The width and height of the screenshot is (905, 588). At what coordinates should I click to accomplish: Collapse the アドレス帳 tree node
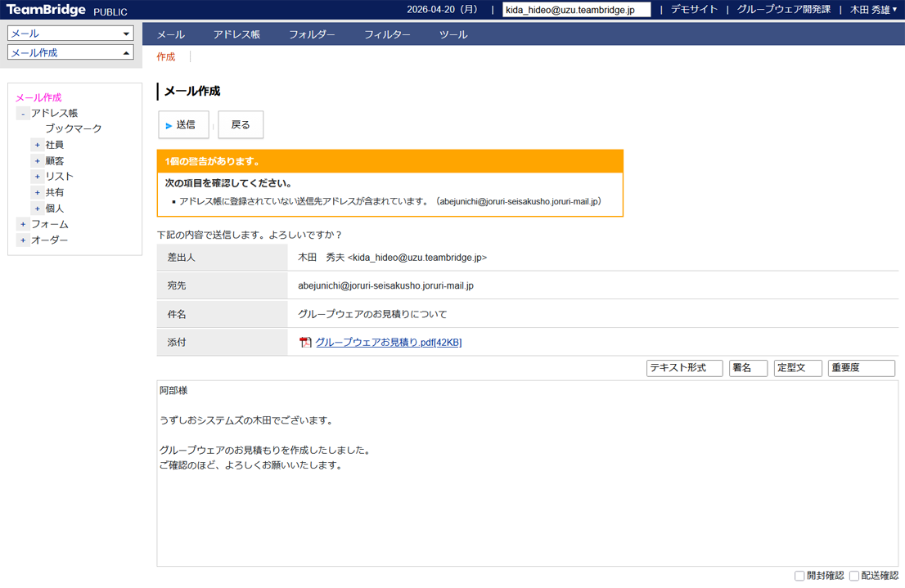(23, 114)
